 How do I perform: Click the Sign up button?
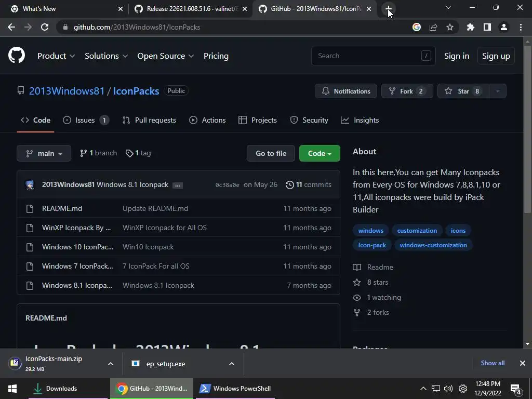[x=496, y=56]
